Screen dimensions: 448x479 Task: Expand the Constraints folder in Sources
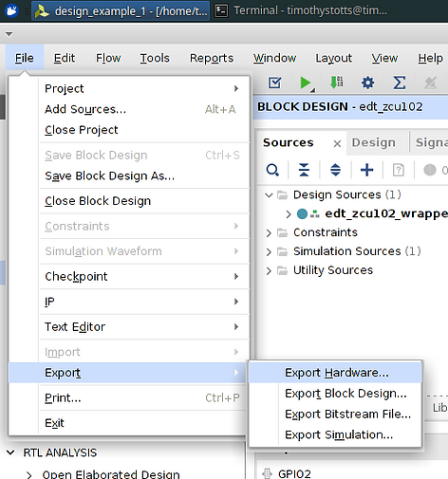pyautogui.click(x=269, y=233)
